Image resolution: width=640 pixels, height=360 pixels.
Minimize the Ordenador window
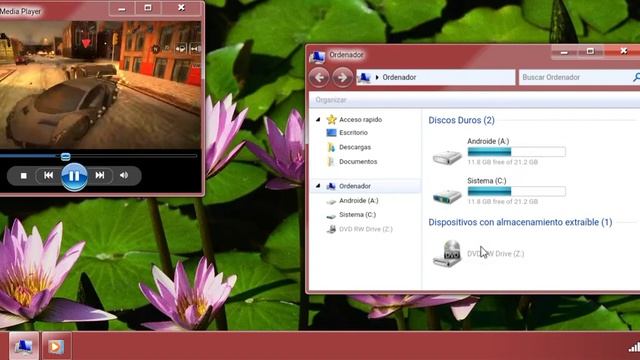pyautogui.click(x=564, y=52)
